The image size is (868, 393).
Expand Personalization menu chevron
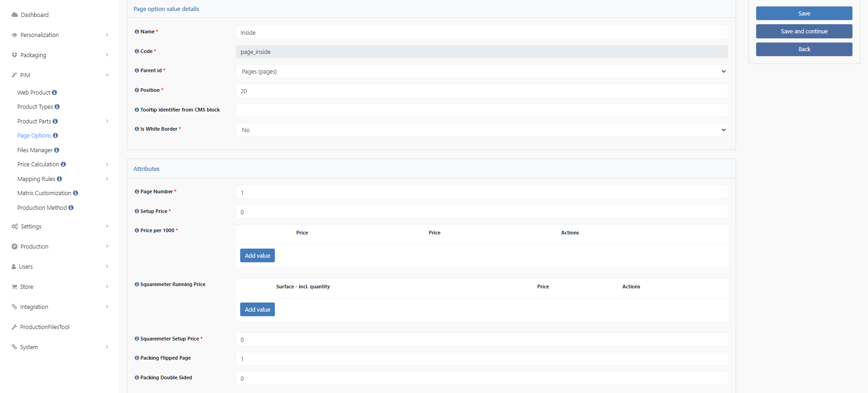tap(107, 35)
